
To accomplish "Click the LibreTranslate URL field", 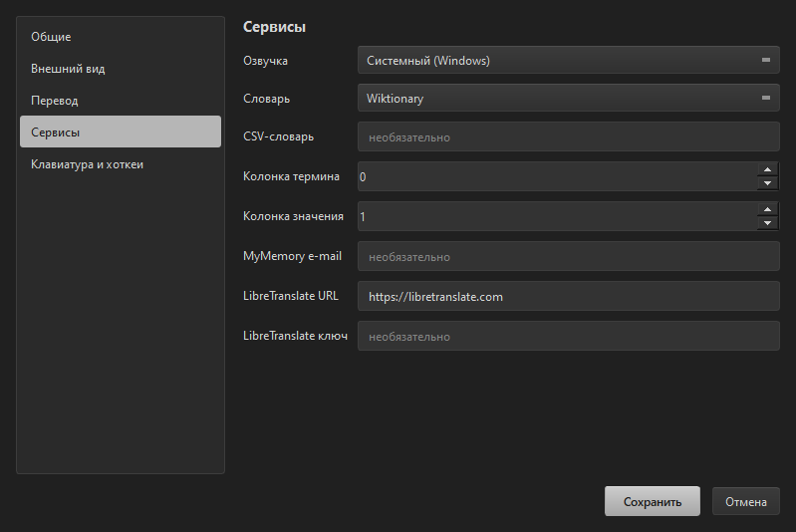I will point(569,296).
